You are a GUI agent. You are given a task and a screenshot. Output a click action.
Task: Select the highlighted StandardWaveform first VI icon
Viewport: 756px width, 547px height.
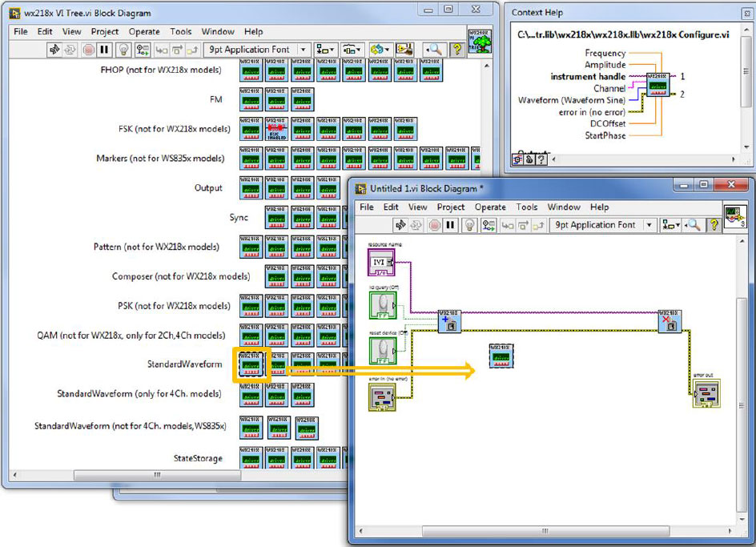pyautogui.click(x=251, y=364)
